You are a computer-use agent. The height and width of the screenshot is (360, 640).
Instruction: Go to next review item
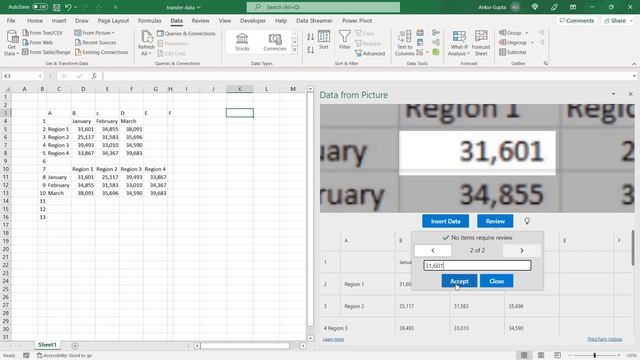point(522,251)
